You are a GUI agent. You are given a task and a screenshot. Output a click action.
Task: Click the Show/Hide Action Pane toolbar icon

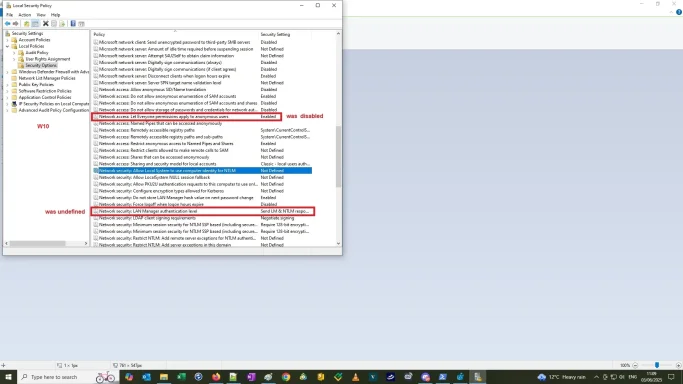coord(81,24)
